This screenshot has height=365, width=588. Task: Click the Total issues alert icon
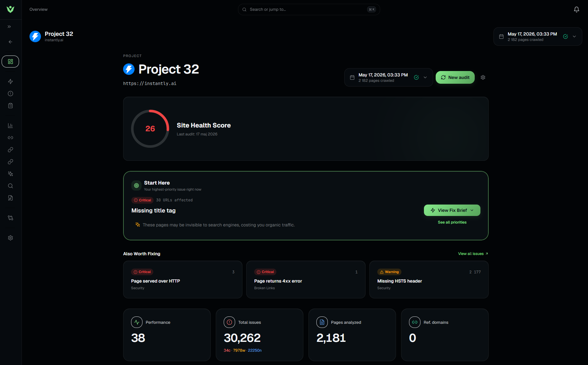tap(229, 322)
